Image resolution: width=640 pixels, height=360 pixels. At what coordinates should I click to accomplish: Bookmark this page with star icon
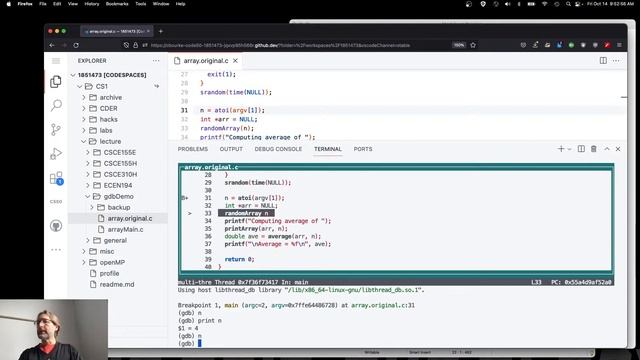(x=473, y=45)
